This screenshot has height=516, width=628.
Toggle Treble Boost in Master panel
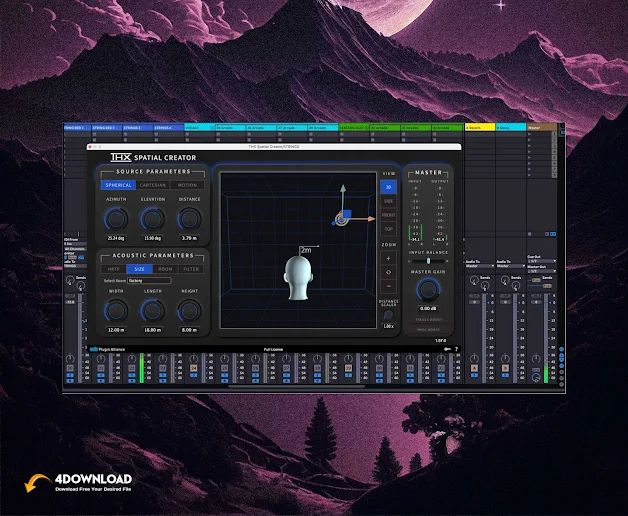coord(429,320)
